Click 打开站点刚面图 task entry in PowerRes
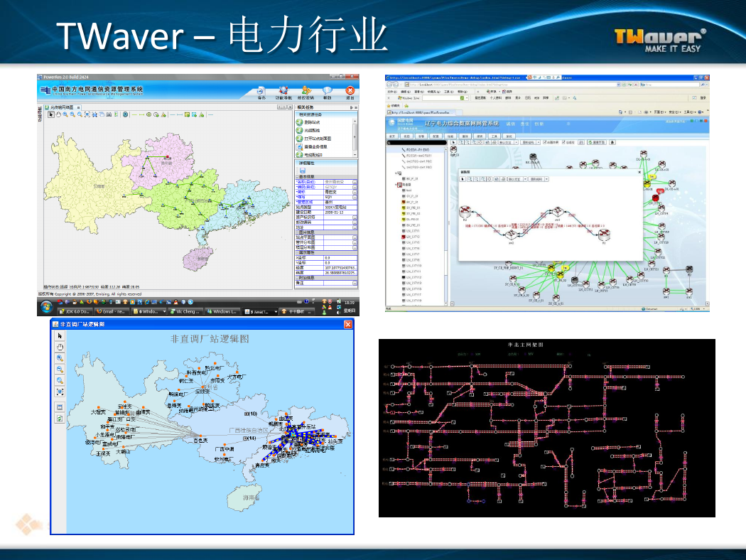The image size is (746, 560). click(314, 139)
